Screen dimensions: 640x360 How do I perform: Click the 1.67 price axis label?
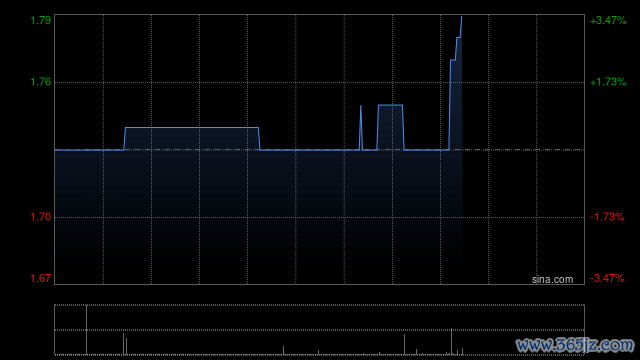pos(41,278)
